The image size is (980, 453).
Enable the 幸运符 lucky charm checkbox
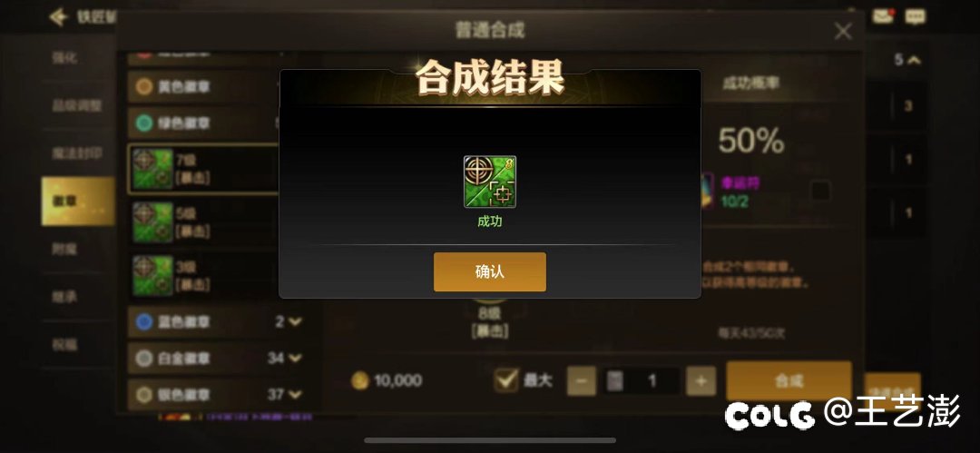pos(820,191)
